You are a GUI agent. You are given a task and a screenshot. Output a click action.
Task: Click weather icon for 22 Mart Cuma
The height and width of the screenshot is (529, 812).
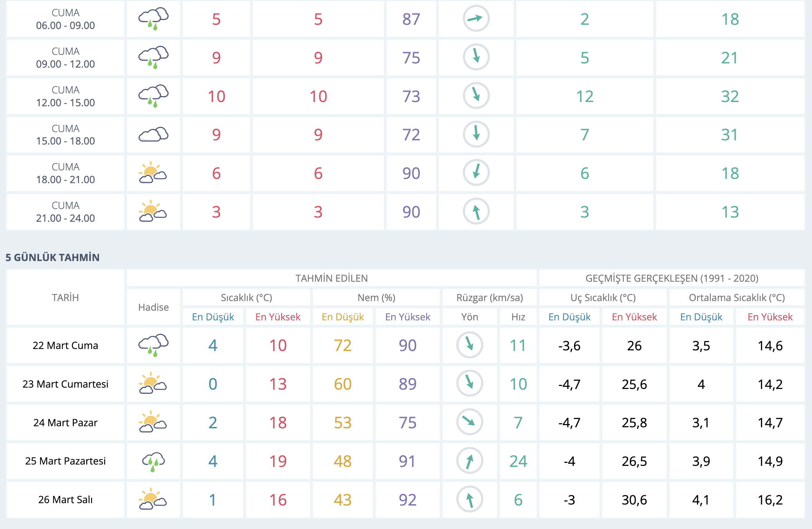click(153, 345)
